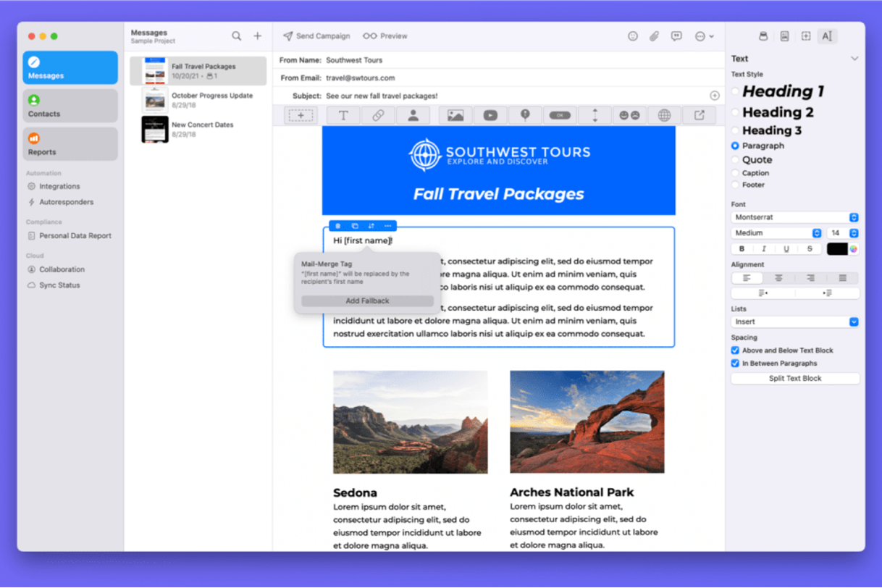Insert a map pin block
The image size is (882, 588).
(x=525, y=115)
